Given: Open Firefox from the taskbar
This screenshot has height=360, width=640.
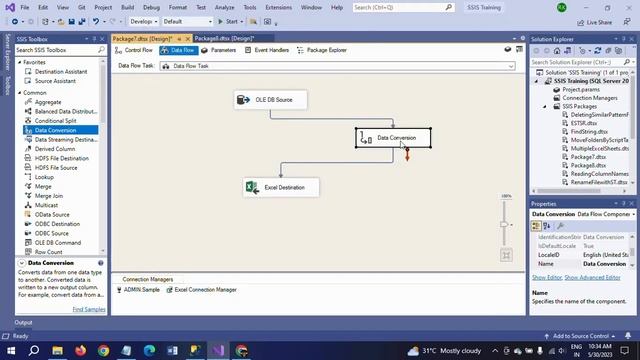Looking at the screenshot, I should click(x=80, y=351).
